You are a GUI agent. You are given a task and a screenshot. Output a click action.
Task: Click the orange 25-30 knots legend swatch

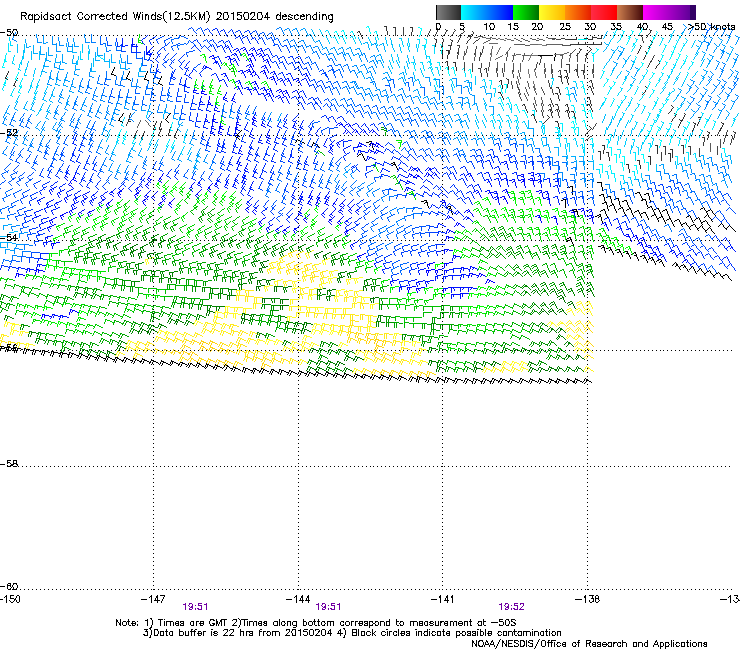[578, 12]
